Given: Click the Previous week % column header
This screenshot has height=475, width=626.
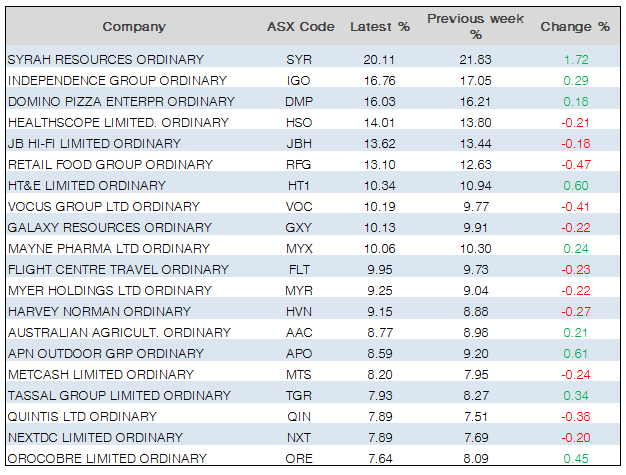Looking at the screenshot, I should [475, 26].
